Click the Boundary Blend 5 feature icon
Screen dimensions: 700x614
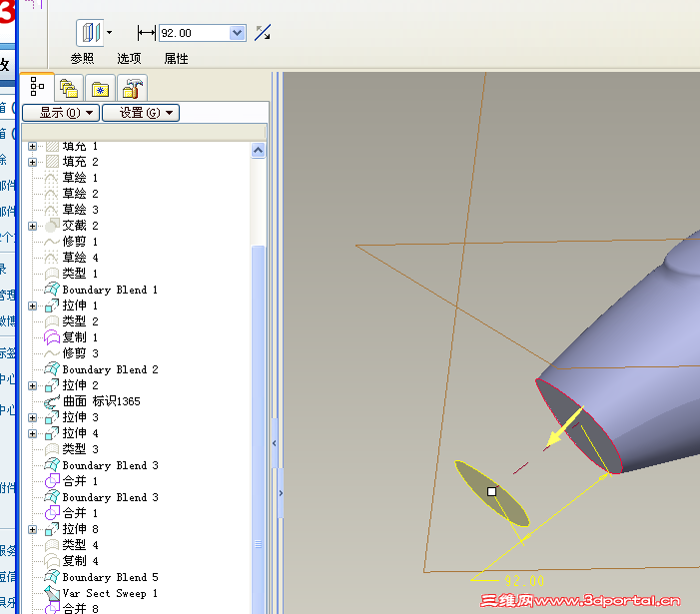point(52,576)
